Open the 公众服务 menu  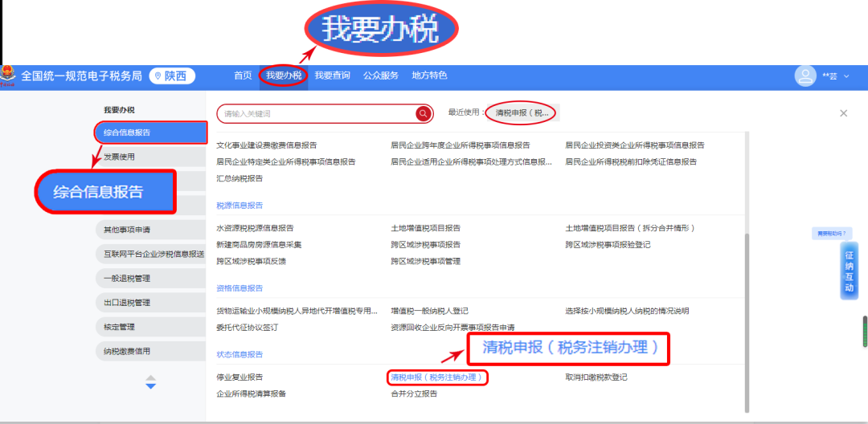(x=381, y=75)
